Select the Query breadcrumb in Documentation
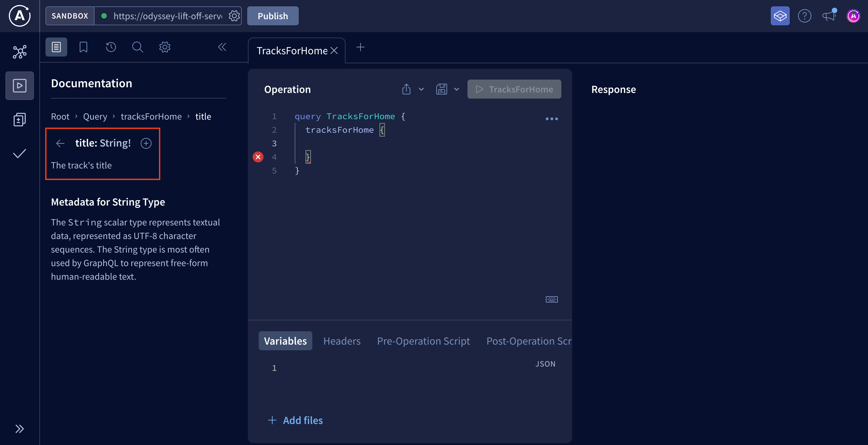This screenshot has width=868, height=445. [95, 116]
